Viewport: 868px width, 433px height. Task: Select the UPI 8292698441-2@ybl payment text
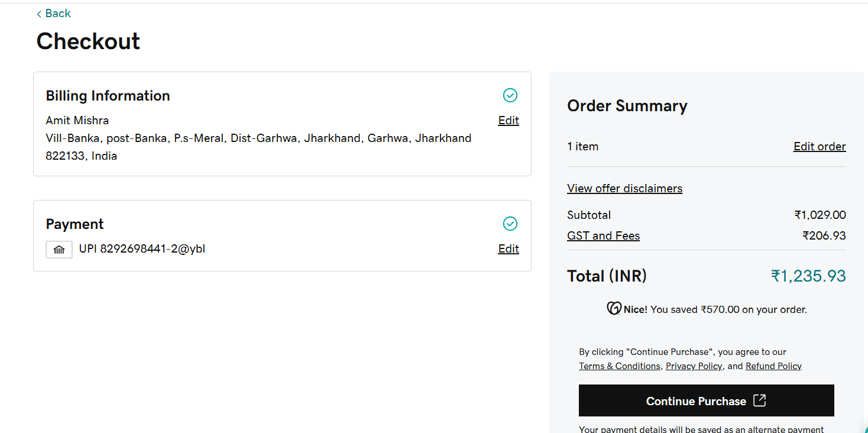click(x=142, y=249)
